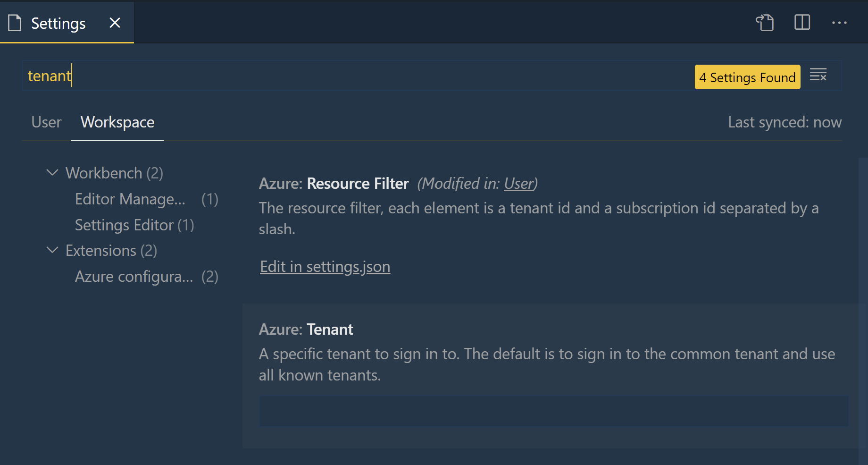Image resolution: width=868 pixels, height=465 pixels.
Task: Click the empty Azure Tenant value field
Action: tap(552, 411)
